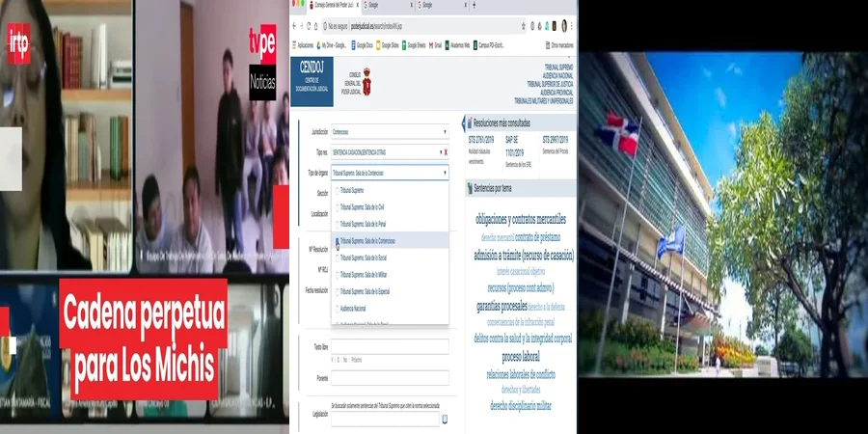Collapse the Resoluciones más consultadas panel arrow
Image resolution: width=868 pixels, height=434 pixels.
click(x=463, y=122)
